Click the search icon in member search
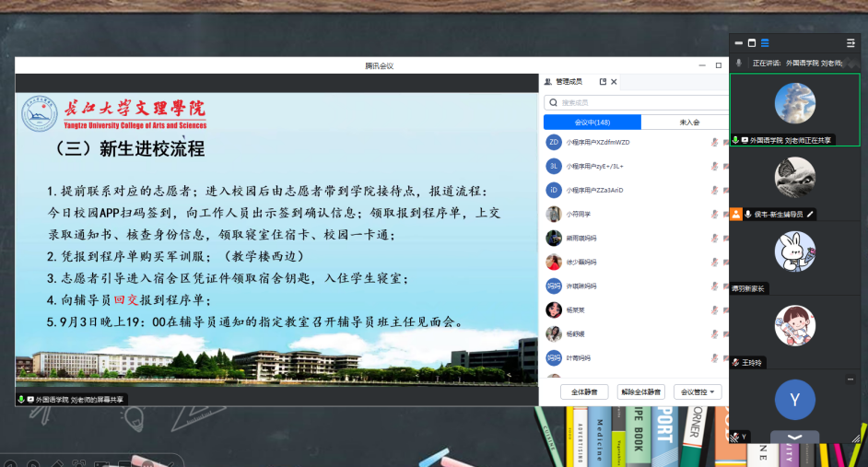This screenshot has height=467, width=868. [553, 102]
